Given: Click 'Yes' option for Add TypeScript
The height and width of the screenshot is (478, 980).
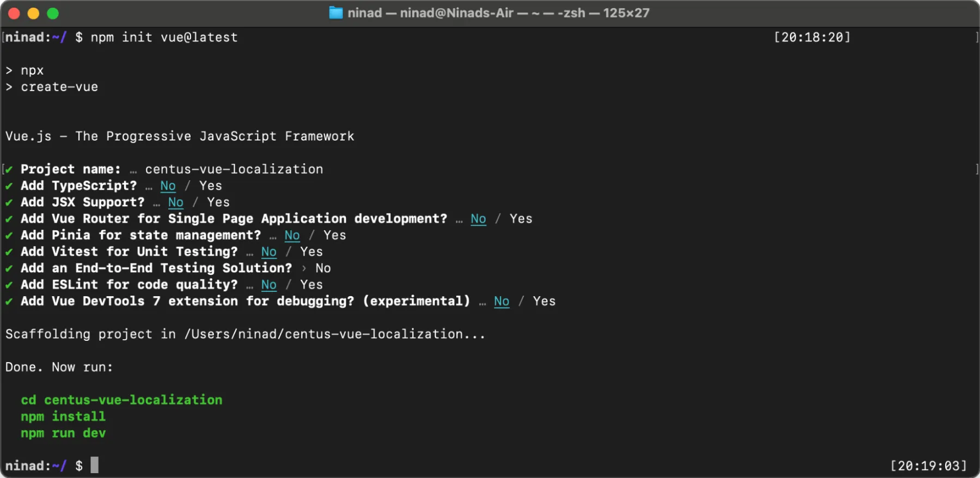Looking at the screenshot, I should pyautogui.click(x=211, y=186).
